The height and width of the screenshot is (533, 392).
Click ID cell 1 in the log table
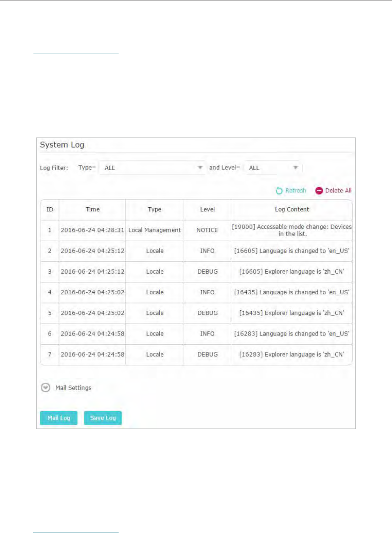(x=49, y=230)
